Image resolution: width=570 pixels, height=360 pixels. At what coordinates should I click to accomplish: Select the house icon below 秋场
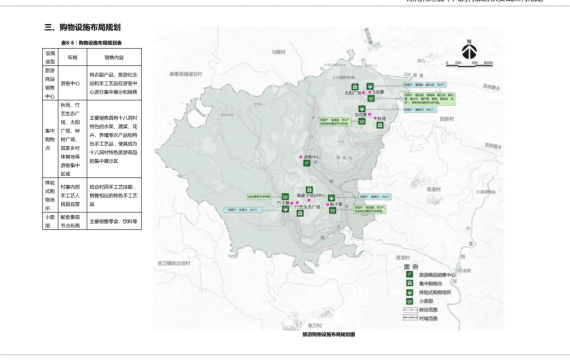click(380, 125)
